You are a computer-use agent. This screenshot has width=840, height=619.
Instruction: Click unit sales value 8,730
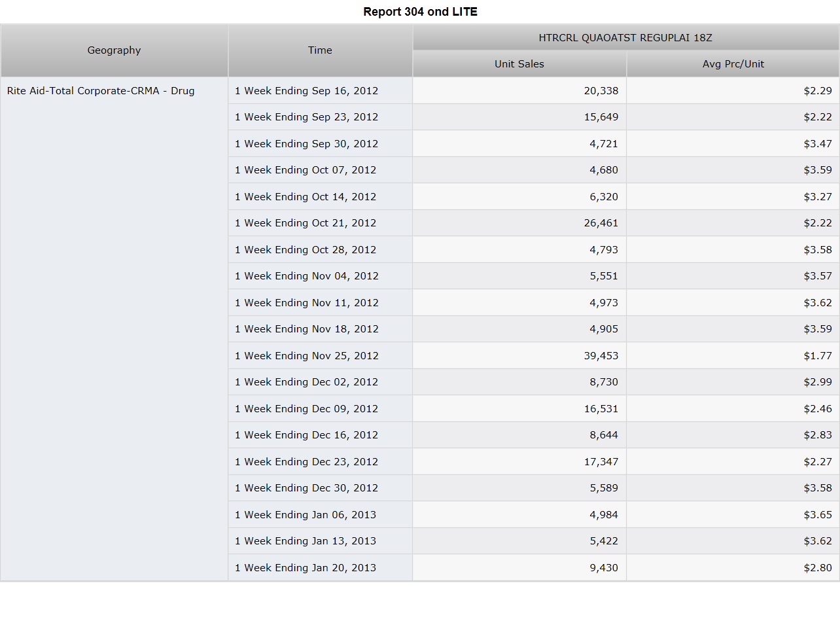[x=519, y=382]
